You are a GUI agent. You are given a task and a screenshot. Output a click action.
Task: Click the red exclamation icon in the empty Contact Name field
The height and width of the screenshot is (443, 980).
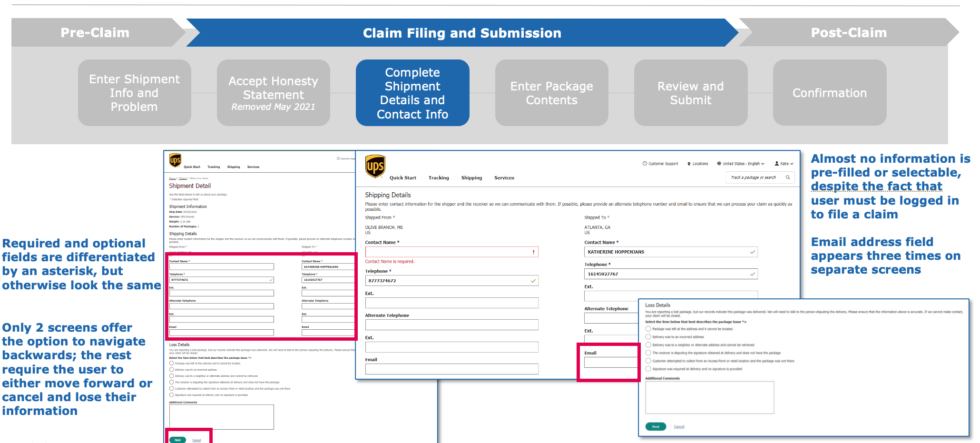pyautogui.click(x=533, y=252)
